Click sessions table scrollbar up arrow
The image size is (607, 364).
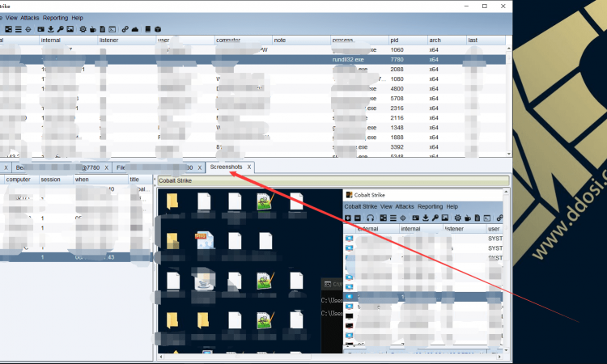point(509,49)
